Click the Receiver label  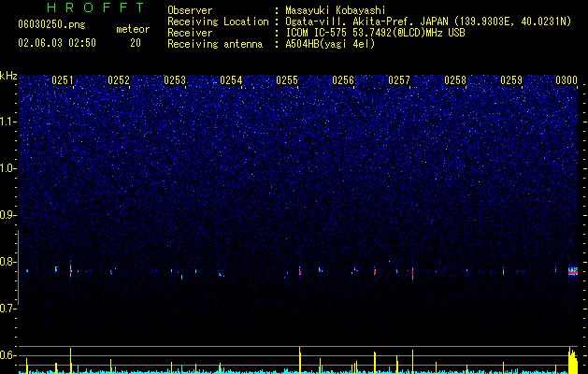(190, 33)
